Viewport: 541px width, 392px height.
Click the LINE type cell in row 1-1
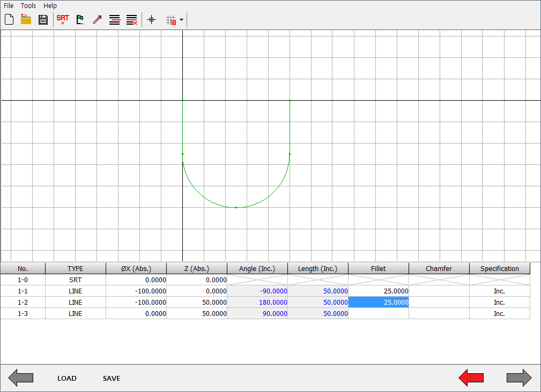76,291
